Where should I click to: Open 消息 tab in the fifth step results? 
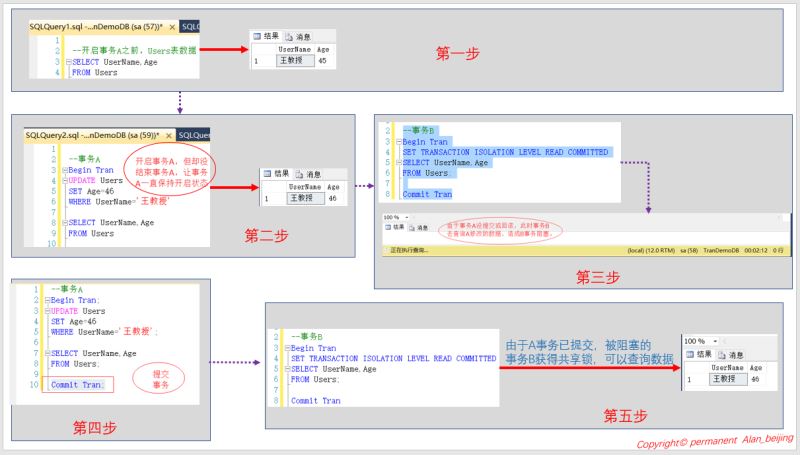734,354
